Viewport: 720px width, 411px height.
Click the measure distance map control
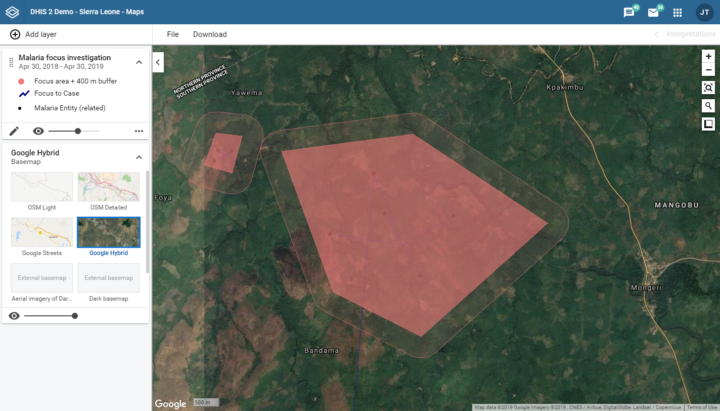708,124
